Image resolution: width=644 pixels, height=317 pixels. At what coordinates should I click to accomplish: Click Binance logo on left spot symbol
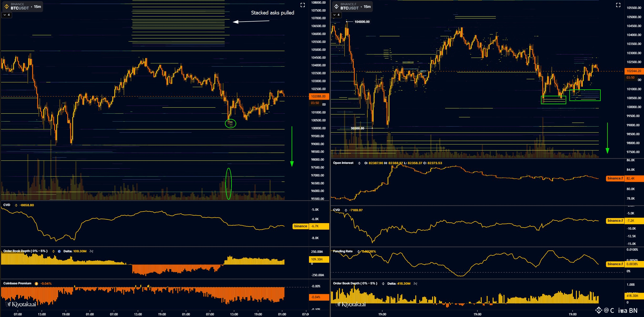[x=7, y=6]
